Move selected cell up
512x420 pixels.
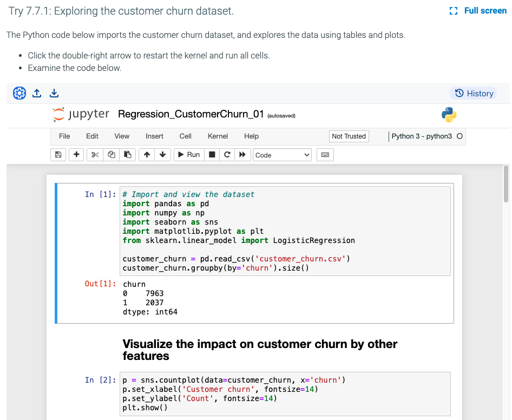(x=147, y=155)
